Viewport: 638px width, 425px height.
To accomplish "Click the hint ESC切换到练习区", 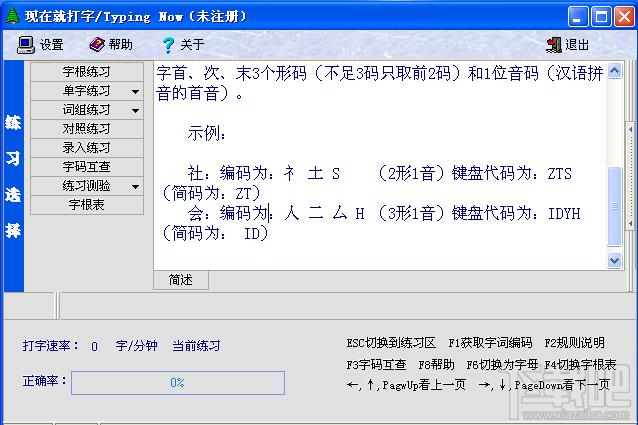I will pos(391,343).
